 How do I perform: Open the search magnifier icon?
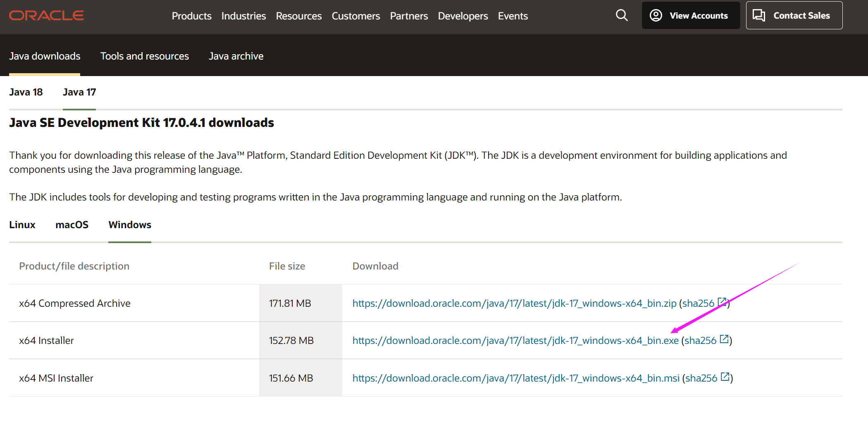click(622, 15)
